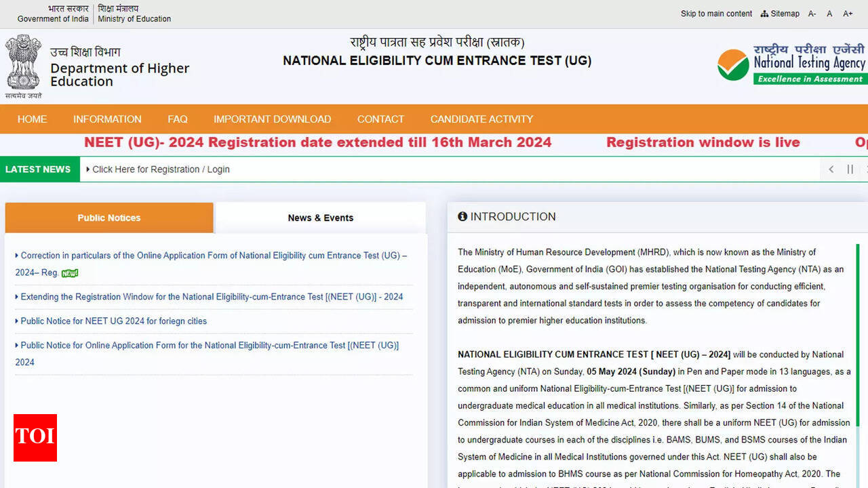Go to previous latest news item
The image size is (868, 488).
click(831, 169)
